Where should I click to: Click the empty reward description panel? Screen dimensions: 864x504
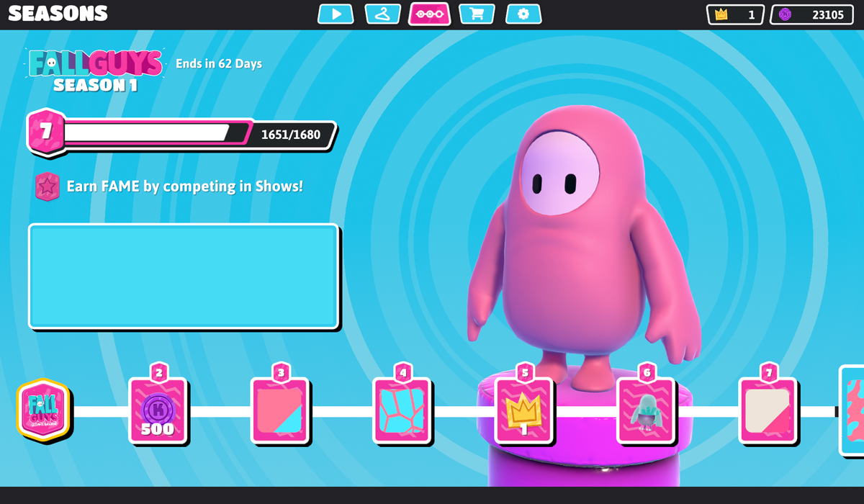coord(183,276)
